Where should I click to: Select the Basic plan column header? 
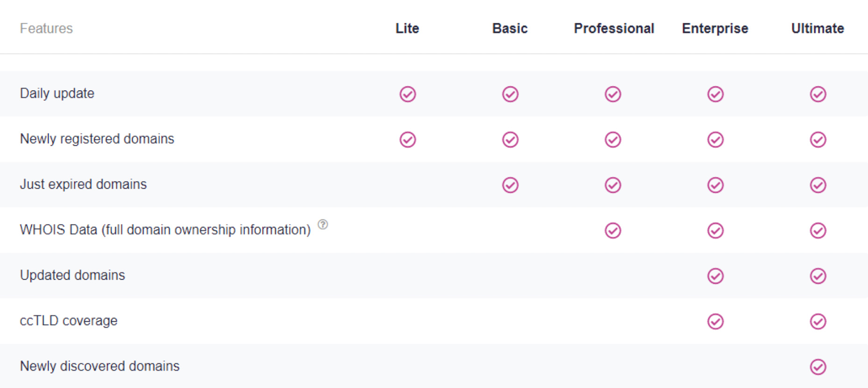tap(510, 28)
